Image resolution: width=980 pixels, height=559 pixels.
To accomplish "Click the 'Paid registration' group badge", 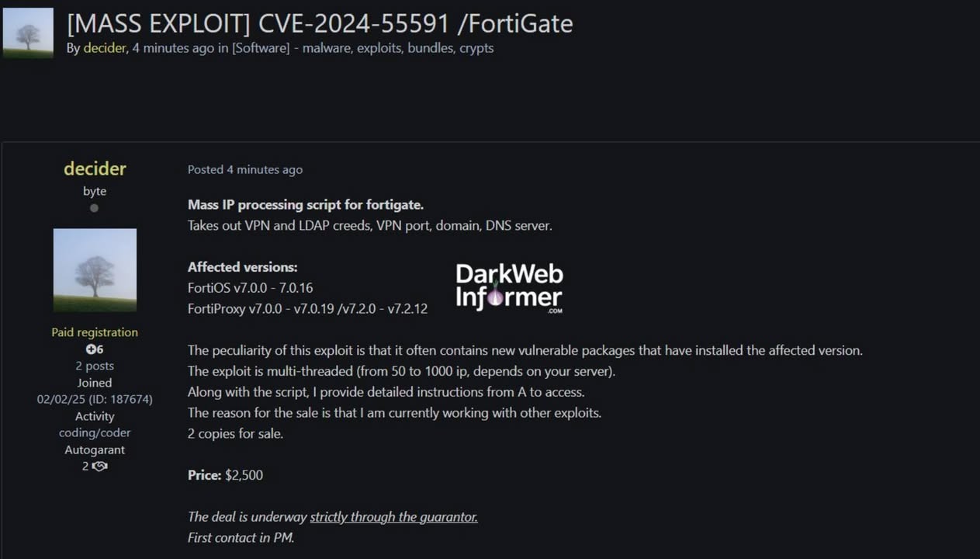I will click(x=95, y=332).
